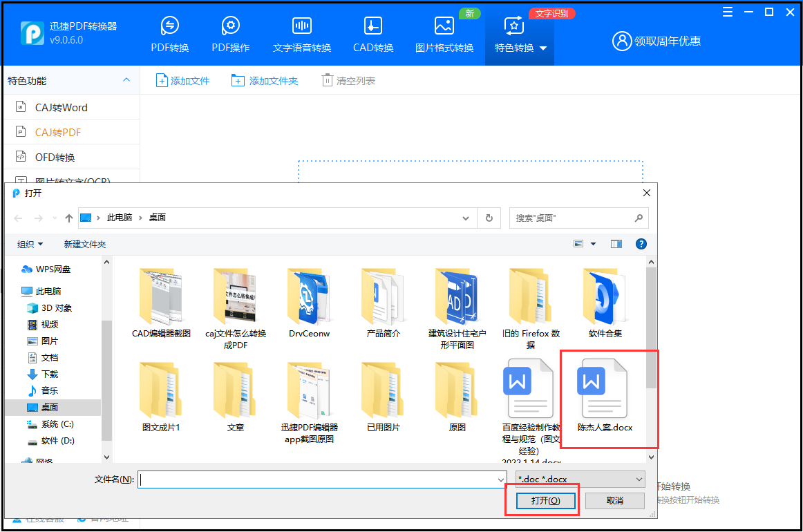Click 添加文件夹 in toolbar

pyautogui.click(x=265, y=80)
